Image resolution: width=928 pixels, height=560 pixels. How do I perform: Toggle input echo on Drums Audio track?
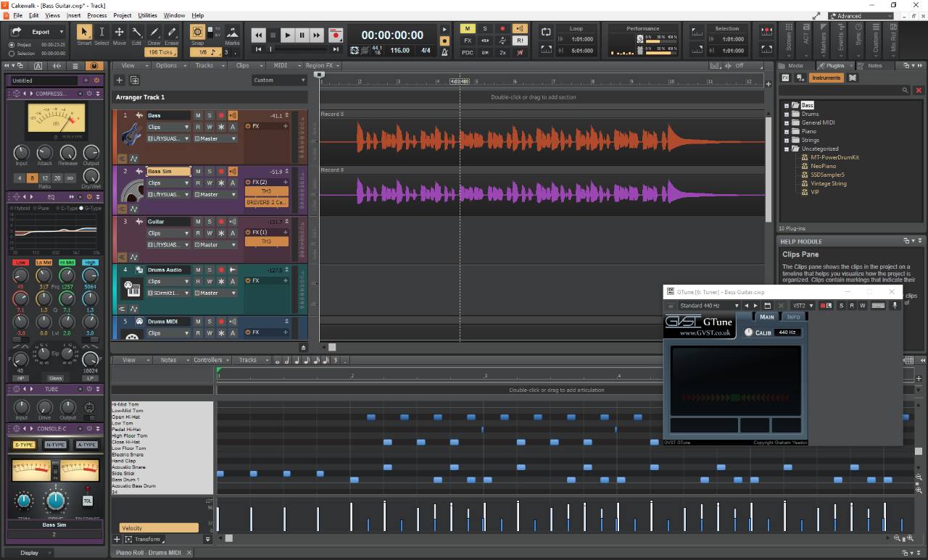pyautogui.click(x=233, y=270)
